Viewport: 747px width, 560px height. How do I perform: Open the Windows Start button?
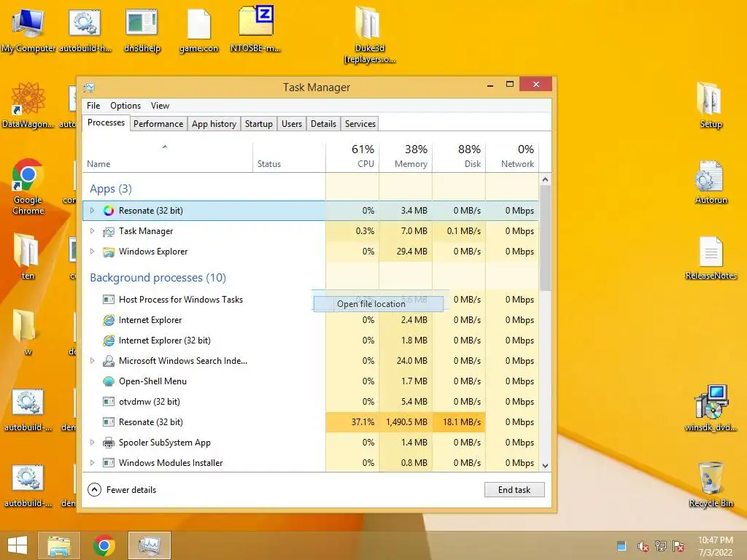click(18, 545)
